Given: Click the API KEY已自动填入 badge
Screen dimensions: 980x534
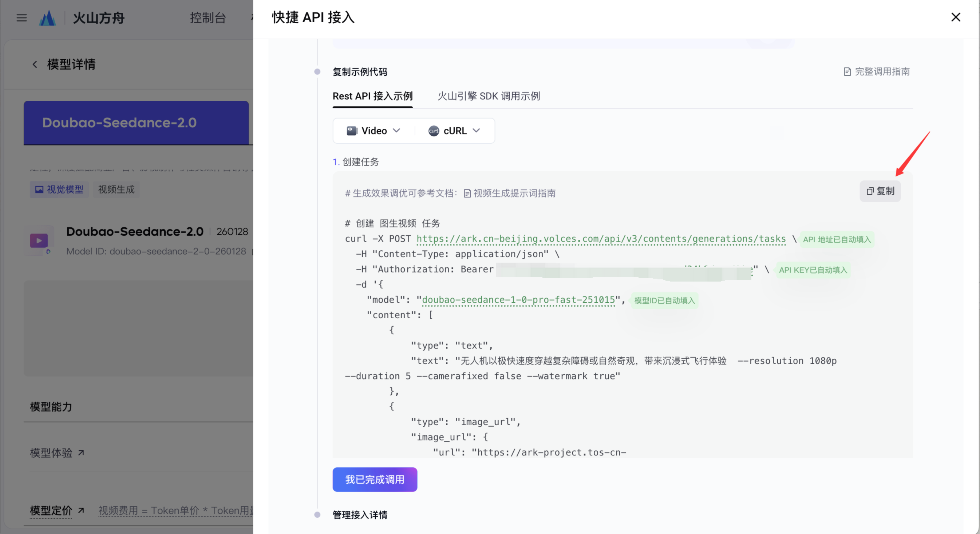Looking at the screenshot, I should point(813,270).
